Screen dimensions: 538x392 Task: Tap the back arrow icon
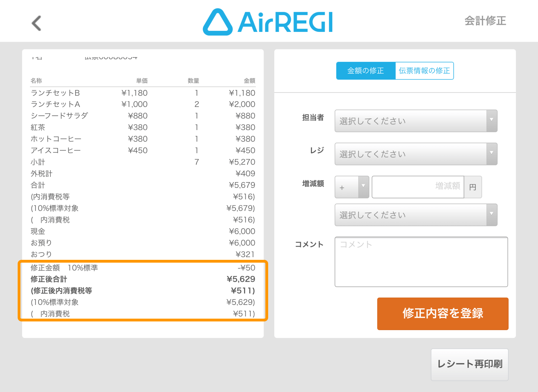click(x=37, y=23)
